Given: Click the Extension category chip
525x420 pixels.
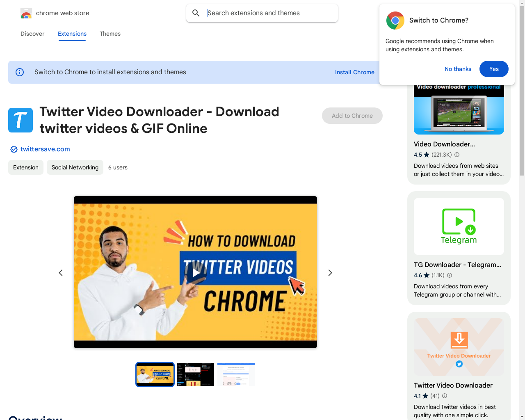Looking at the screenshot, I should 26,167.
